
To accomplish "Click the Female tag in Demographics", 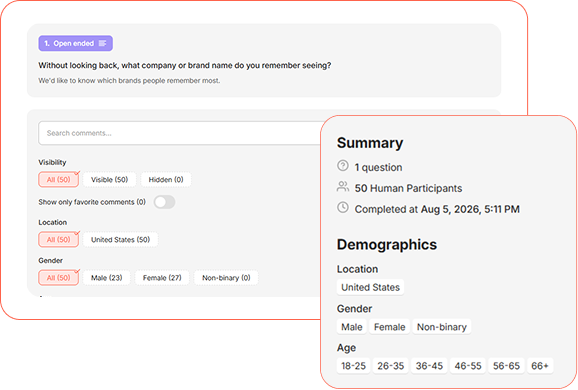I will tap(390, 327).
